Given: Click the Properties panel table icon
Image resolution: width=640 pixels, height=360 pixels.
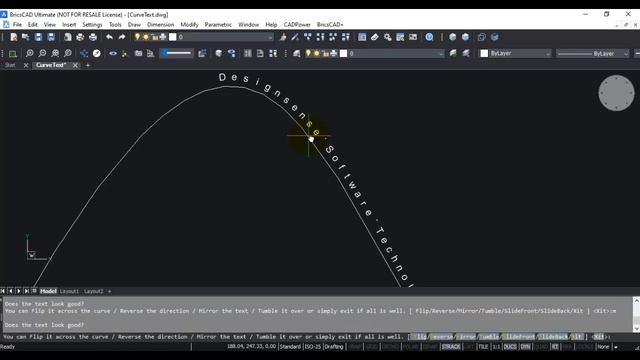Looking at the screenshot, I should coord(362,37).
